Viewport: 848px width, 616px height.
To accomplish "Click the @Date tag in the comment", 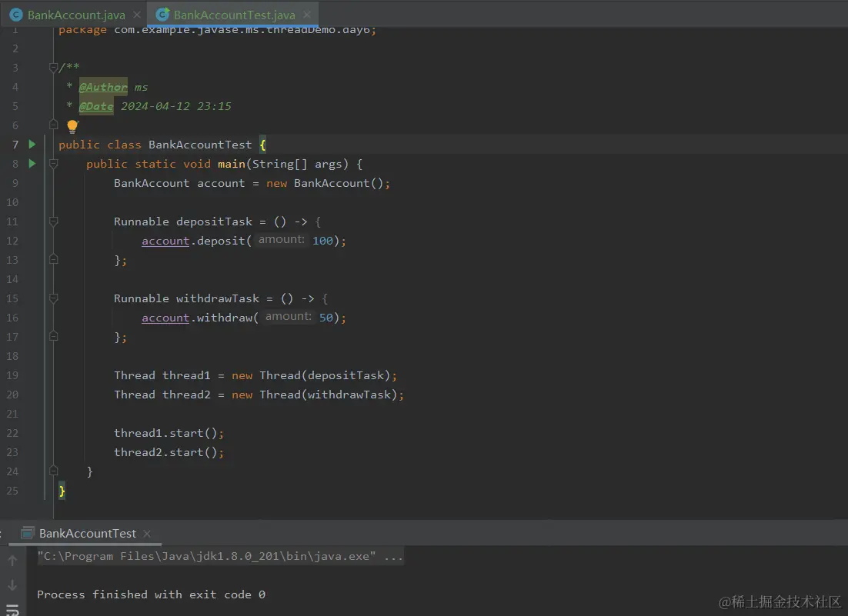I will coord(96,106).
